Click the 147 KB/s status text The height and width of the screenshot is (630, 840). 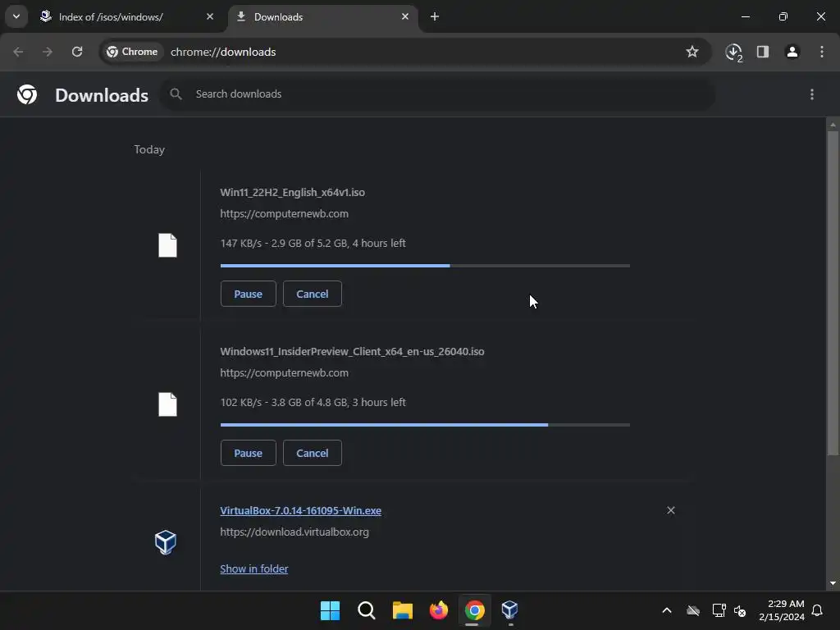click(x=313, y=243)
